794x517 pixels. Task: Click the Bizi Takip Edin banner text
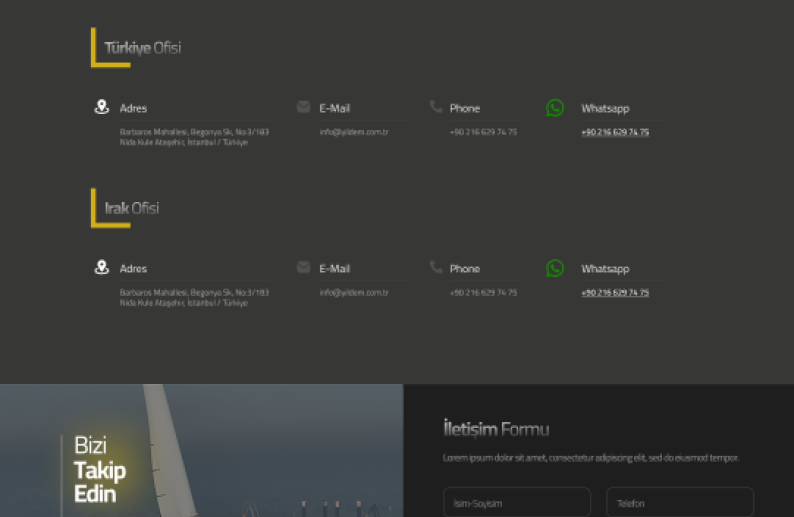[100, 469]
